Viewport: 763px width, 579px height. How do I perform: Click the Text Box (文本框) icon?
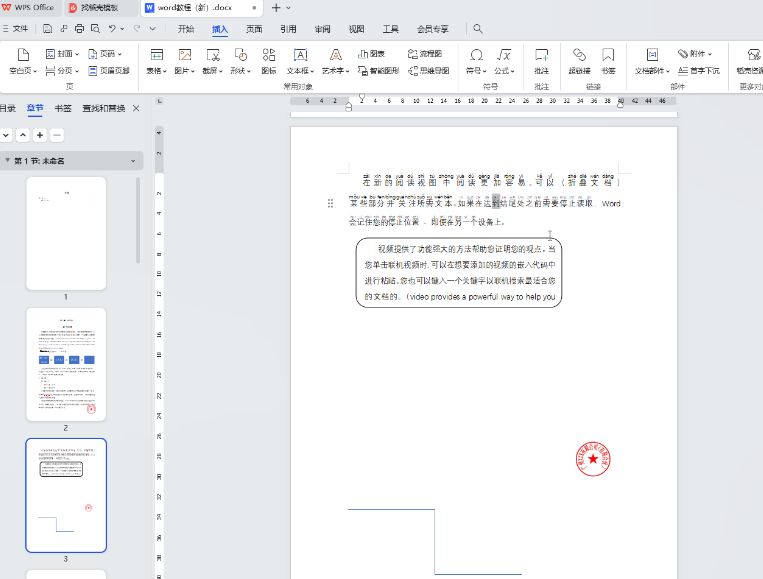300,54
